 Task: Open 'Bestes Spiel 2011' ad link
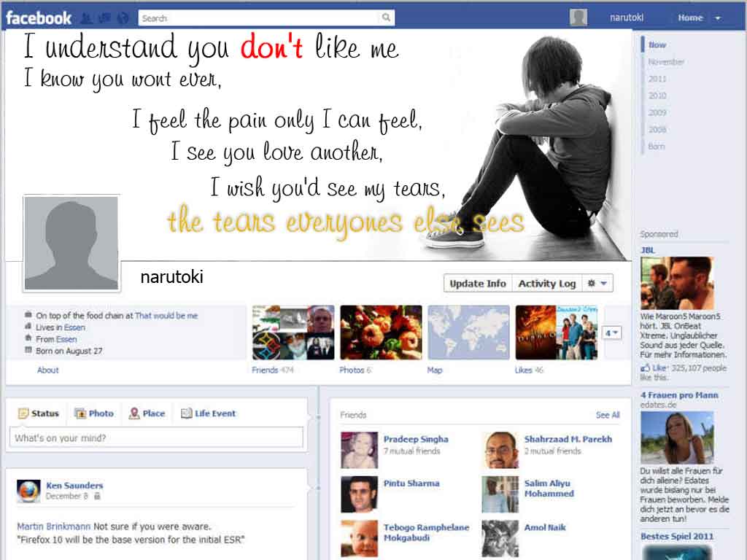pos(677,536)
